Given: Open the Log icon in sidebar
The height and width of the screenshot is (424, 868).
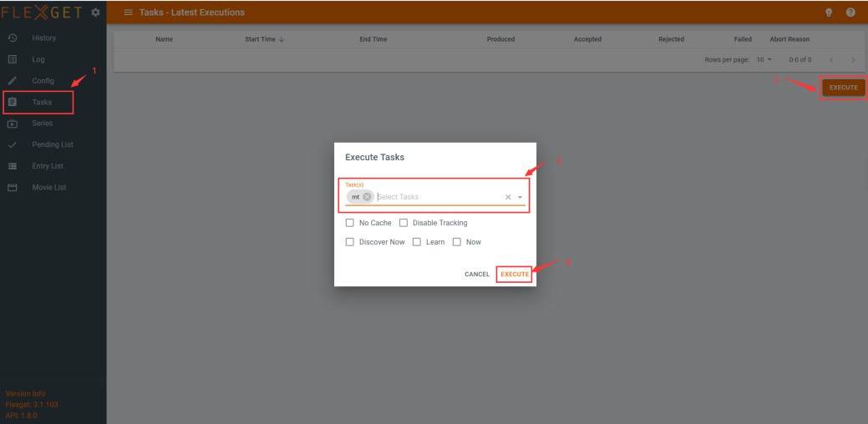Looking at the screenshot, I should (x=13, y=60).
